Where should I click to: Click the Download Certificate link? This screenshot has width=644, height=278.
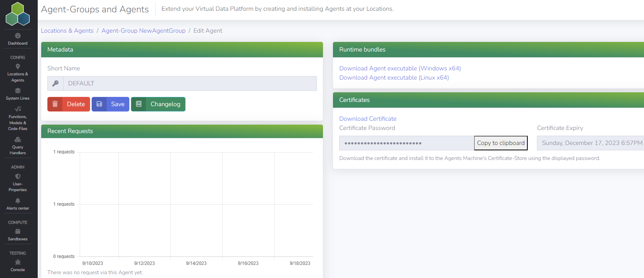coord(368,119)
